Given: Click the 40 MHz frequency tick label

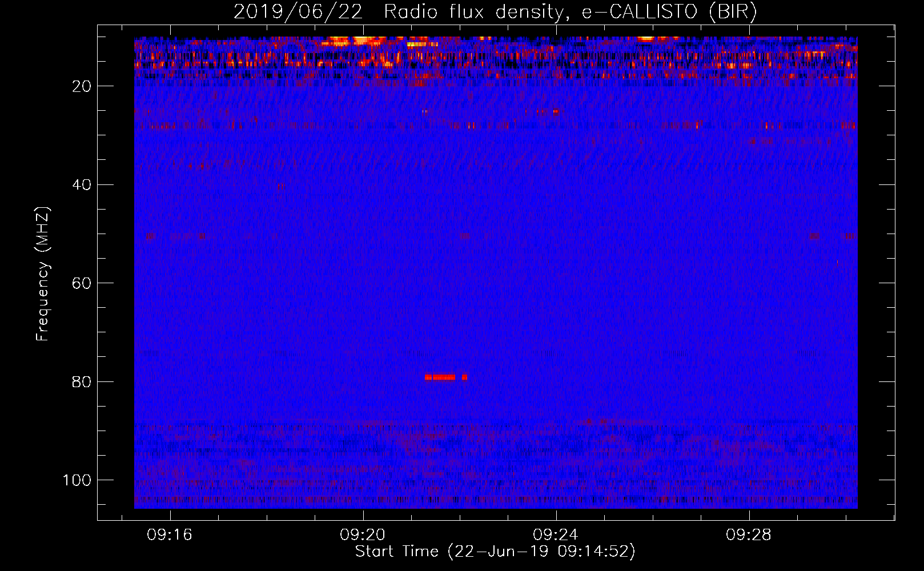Looking at the screenshot, I should [x=82, y=184].
